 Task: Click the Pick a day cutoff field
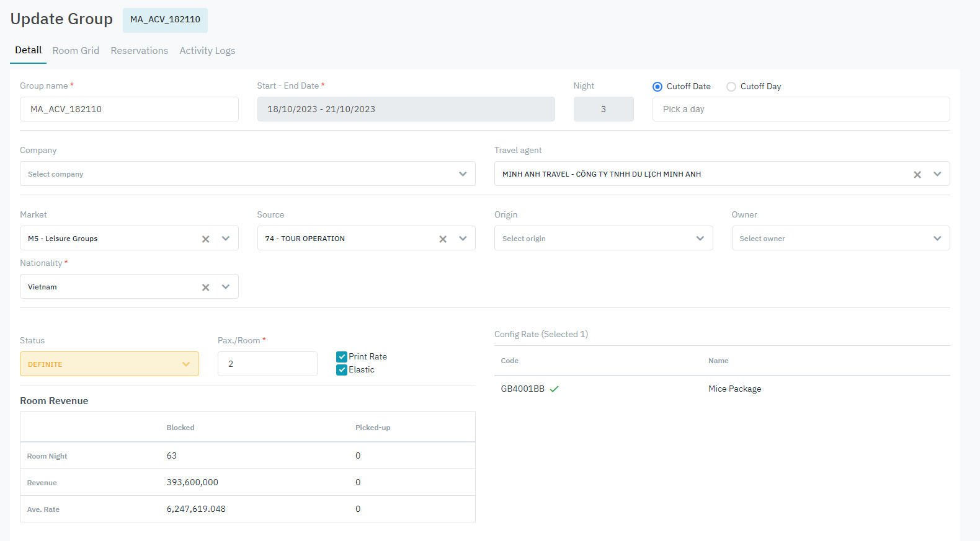[800, 110]
